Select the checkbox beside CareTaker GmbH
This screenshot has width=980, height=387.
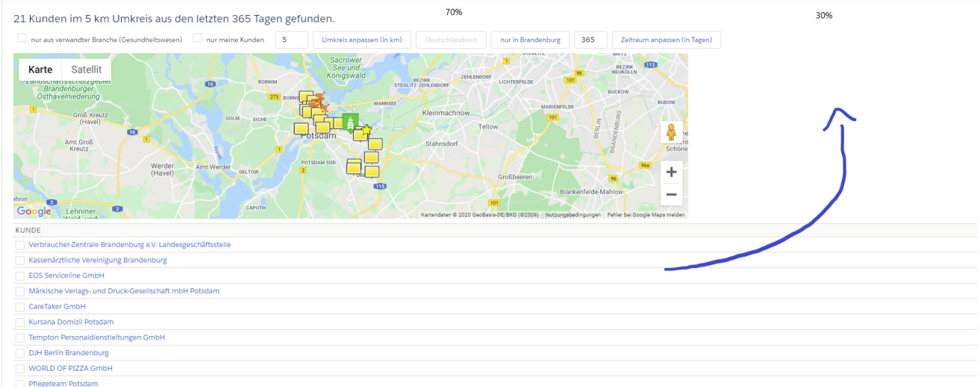pyautogui.click(x=20, y=307)
